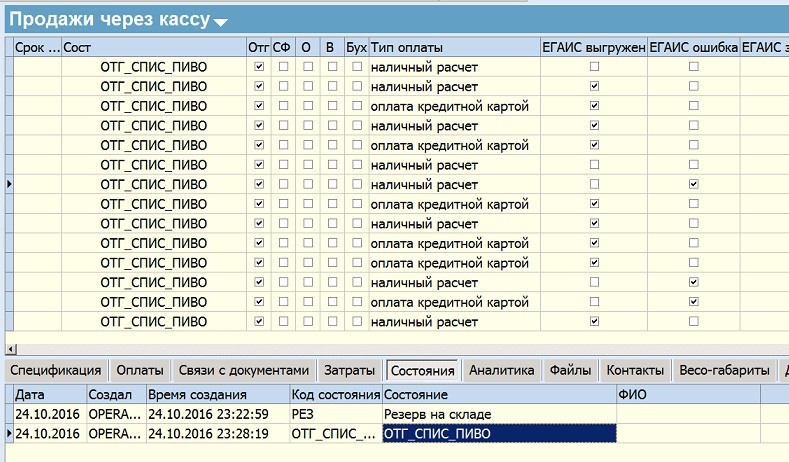Image resolution: width=789 pixels, height=462 pixels.
Task: Toggle Отг checkbox in the arrow-marked sales row
Action: pyautogui.click(x=259, y=184)
